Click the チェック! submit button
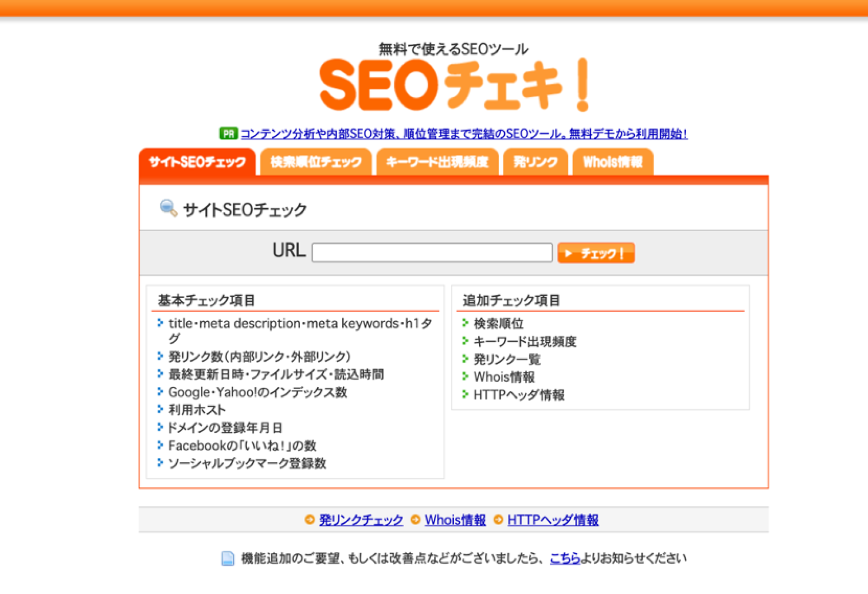Screen dimensions: 868x594 pyautogui.click(x=596, y=252)
